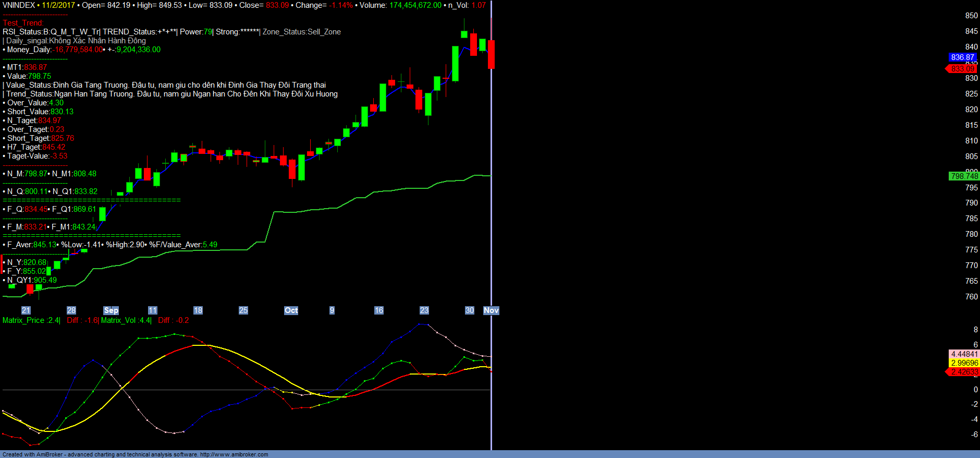Click the red 833.09 close price tag
980x458 pixels.
coord(962,69)
